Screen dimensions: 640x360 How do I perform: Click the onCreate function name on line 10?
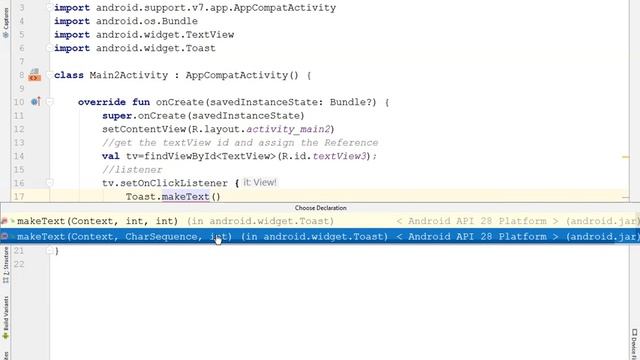pos(180,102)
